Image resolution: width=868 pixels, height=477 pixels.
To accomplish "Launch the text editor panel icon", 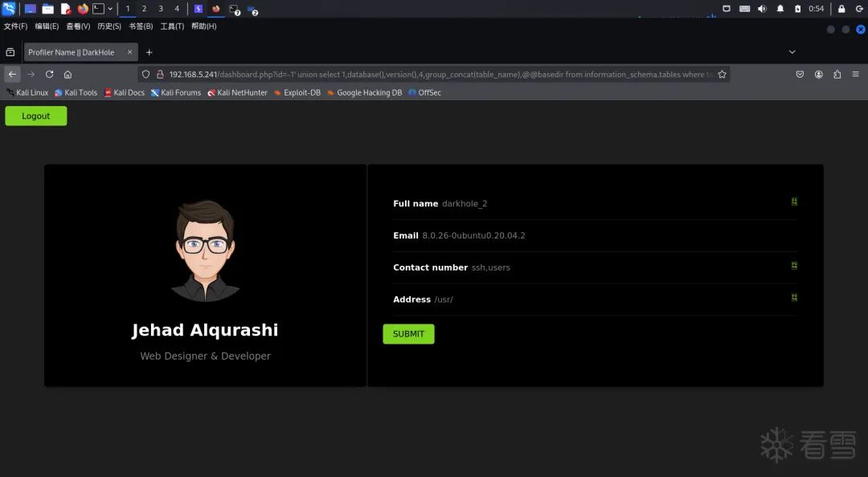I will (65, 9).
